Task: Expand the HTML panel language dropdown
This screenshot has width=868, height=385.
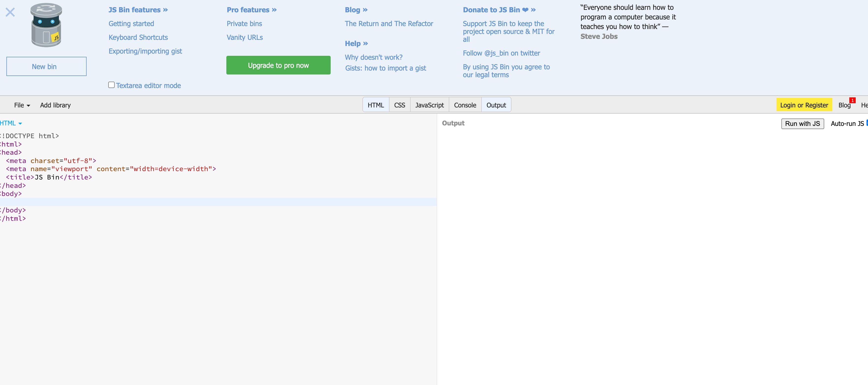Action: [x=11, y=123]
